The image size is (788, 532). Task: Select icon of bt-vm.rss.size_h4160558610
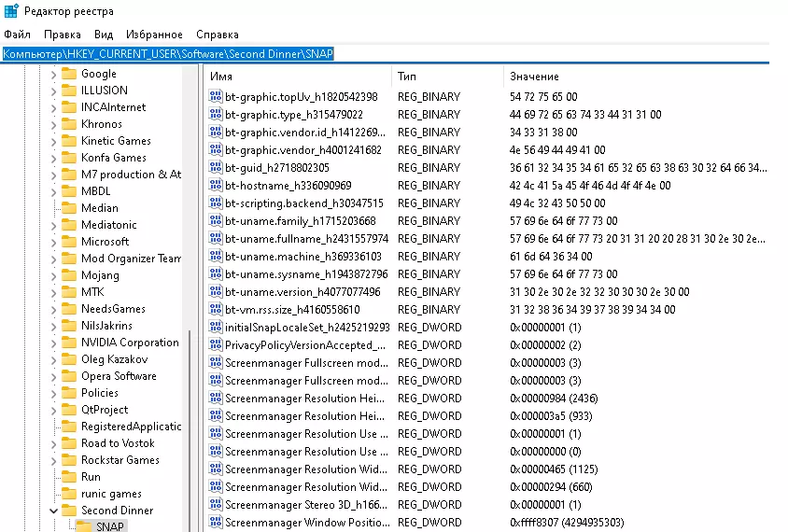click(x=216, y=310)
